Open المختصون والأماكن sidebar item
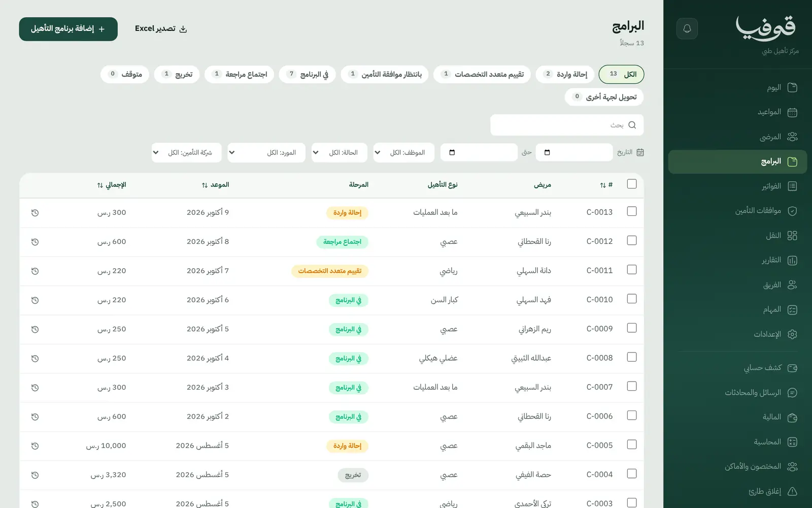Viewport: 812px width, 508px height. click(737, 466)
